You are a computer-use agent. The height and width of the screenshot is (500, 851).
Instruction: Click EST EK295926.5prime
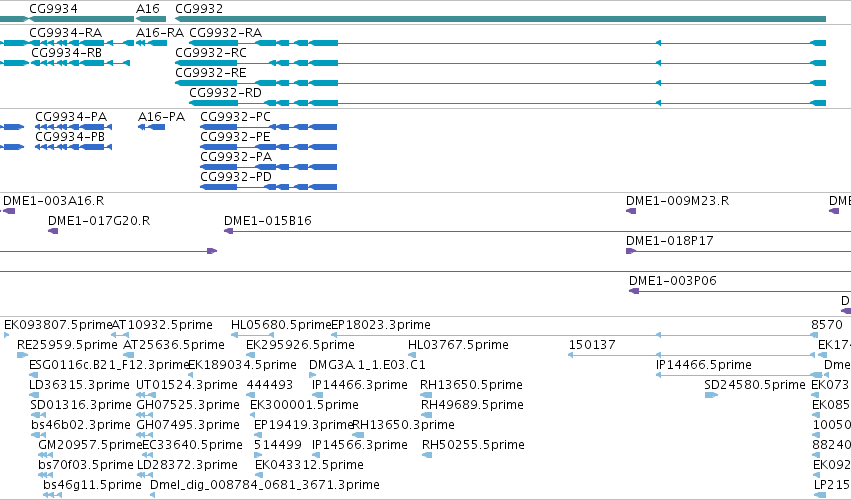[300, 345]
